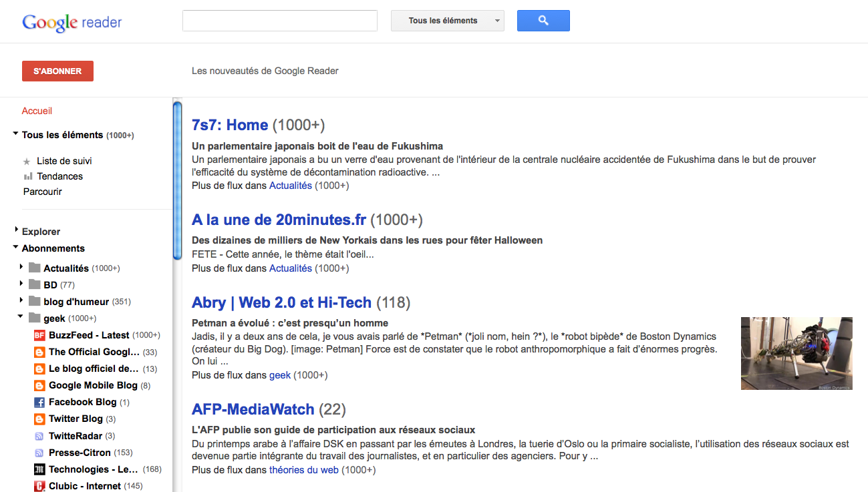Open Actualités link under the 7s7 article
The width and height of the screenshot is (868, 492).
click(x=291, y=186)
